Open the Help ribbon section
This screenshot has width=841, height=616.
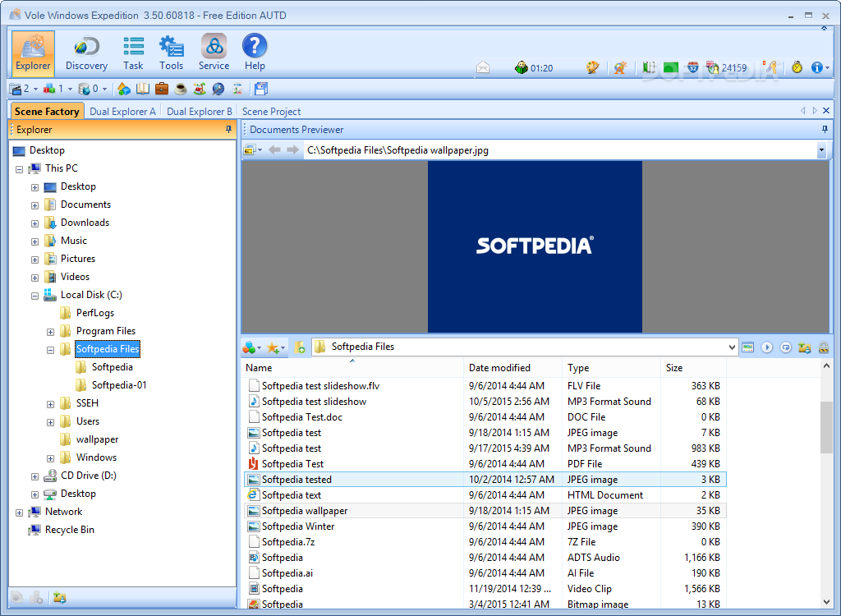255,53
